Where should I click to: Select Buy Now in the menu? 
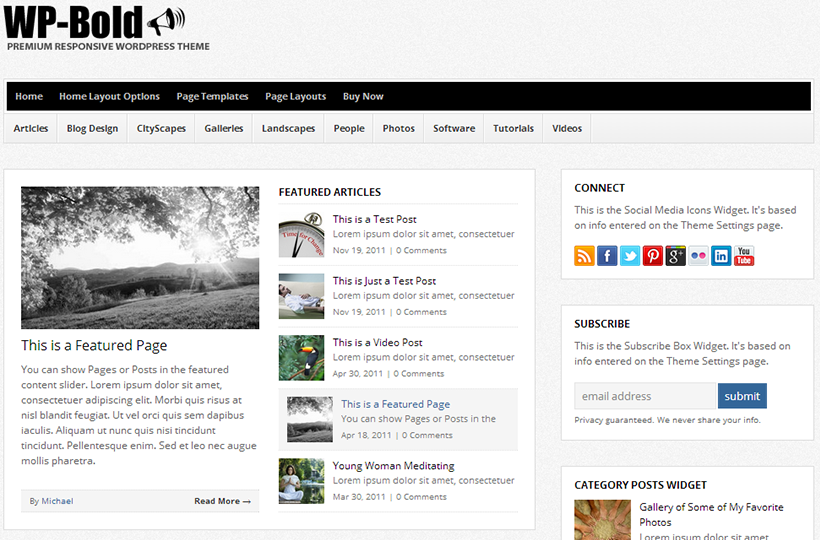[x=363, y=96]
